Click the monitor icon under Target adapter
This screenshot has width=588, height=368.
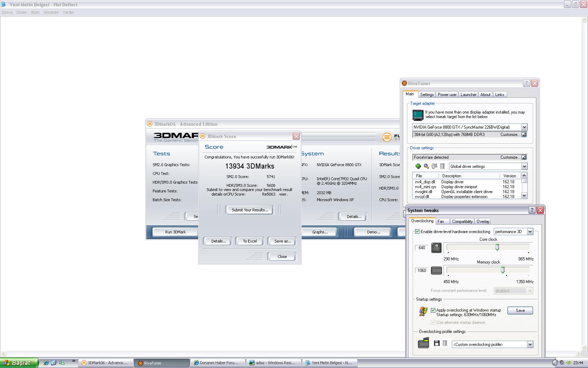418,115
